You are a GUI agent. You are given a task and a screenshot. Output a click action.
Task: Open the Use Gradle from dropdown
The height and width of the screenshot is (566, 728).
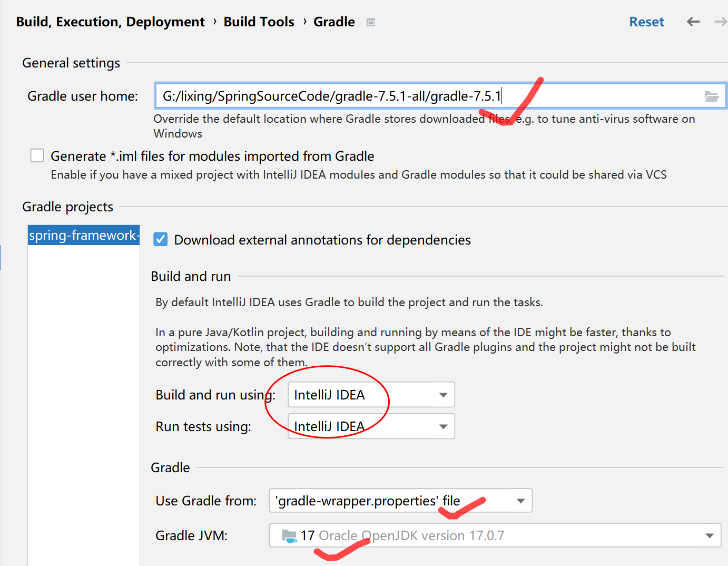[x=401, y=501]
